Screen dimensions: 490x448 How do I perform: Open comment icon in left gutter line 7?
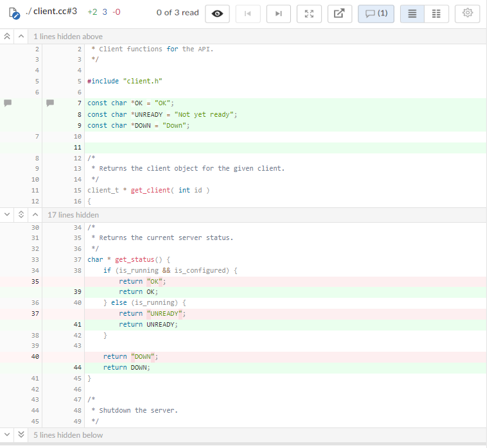point(8,103)
